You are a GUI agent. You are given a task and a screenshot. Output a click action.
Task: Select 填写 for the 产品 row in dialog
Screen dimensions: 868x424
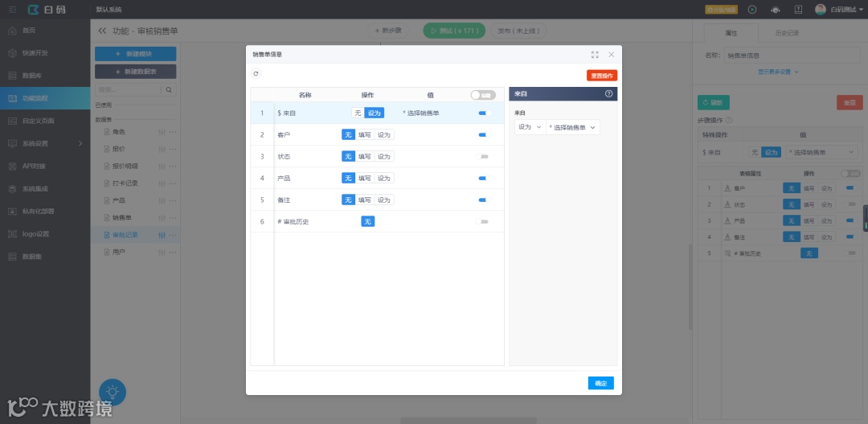364,178
